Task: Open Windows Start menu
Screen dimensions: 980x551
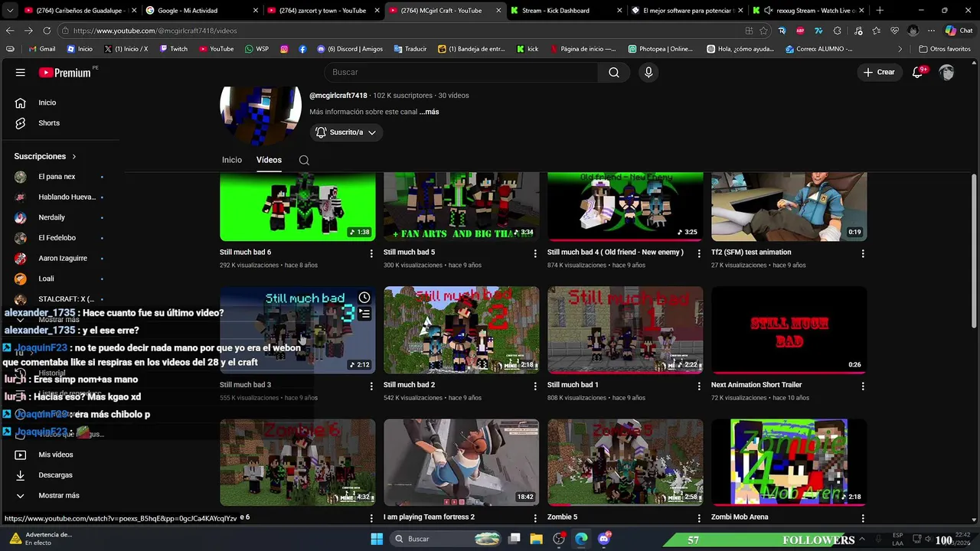Action: coord(377,539)
